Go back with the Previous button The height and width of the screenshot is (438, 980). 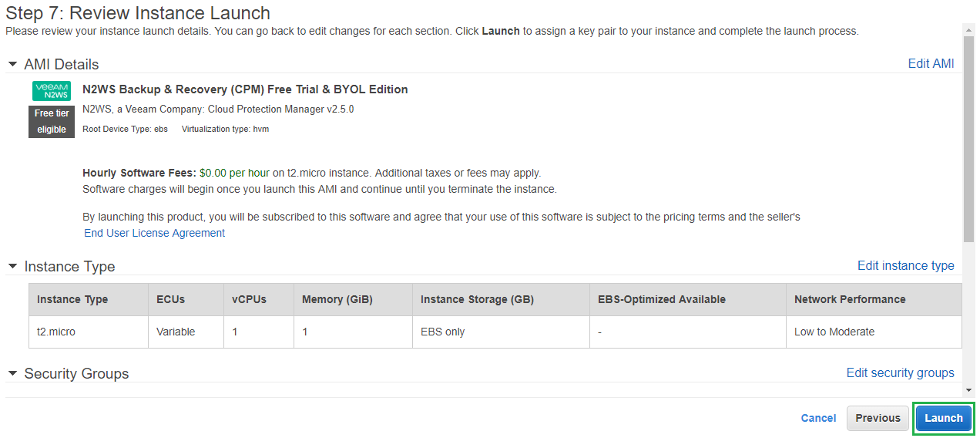pyautogui.click(x=878, y=418)
